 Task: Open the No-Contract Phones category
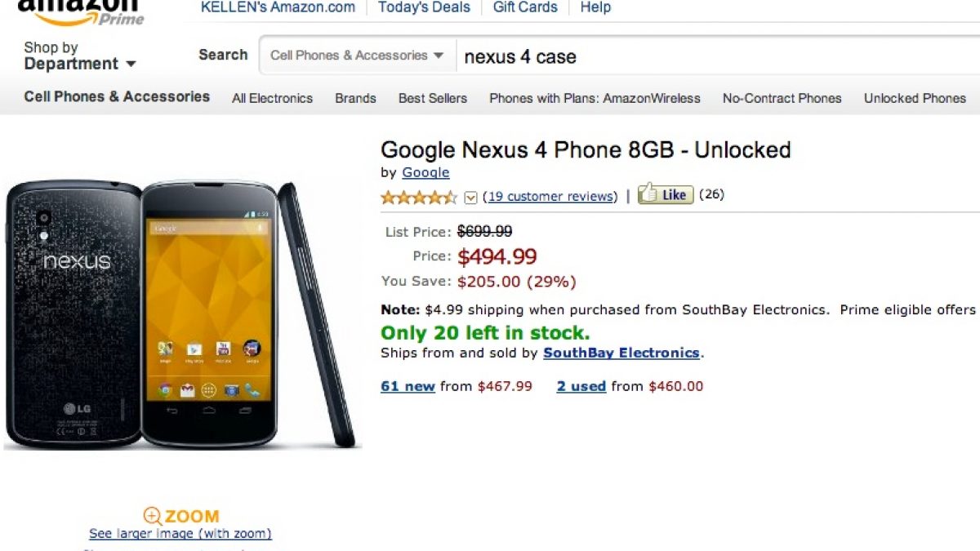[x=782, y=98]
